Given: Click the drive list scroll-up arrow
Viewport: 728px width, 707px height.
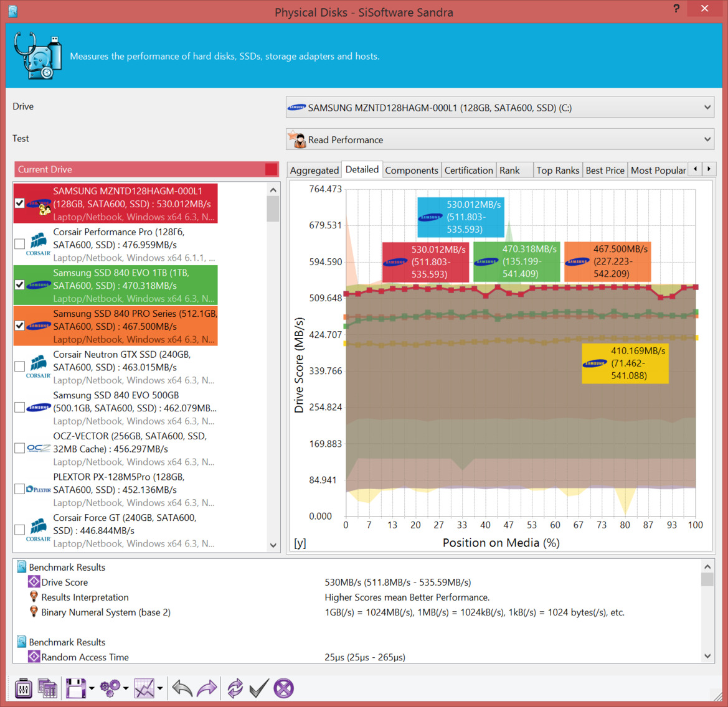Looking at the screenshot, I should 273,190.
